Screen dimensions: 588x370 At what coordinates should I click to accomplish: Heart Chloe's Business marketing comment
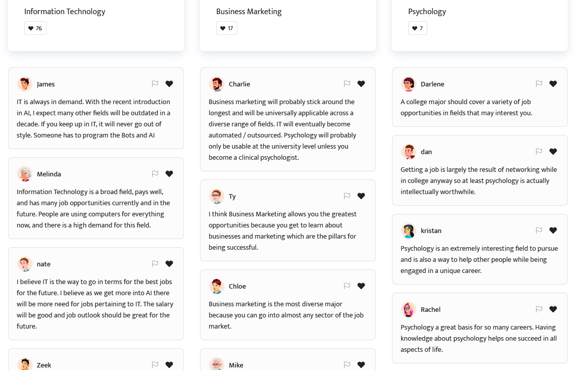[361, 286]
